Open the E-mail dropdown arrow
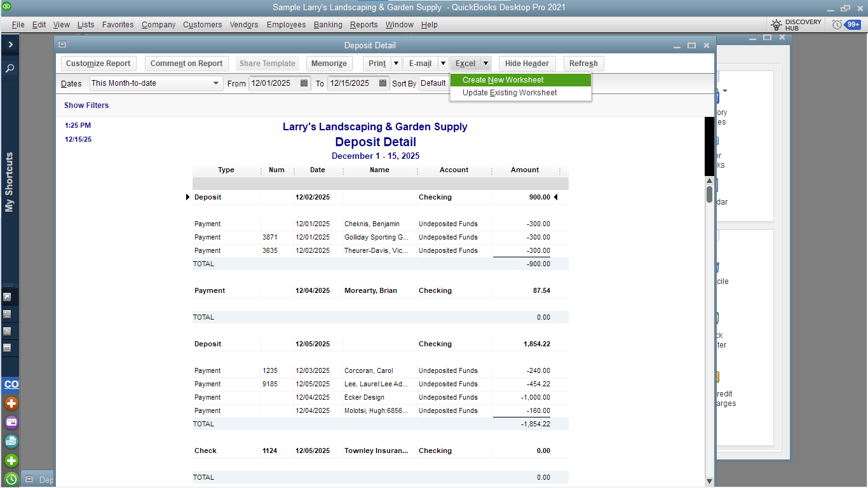The width and height of the screenshot is (868, 488). (x=443, y=64)
